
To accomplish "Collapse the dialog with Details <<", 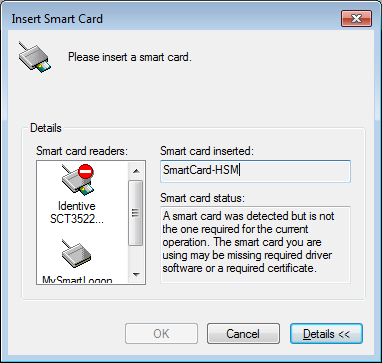I will [x=326, y=334].
